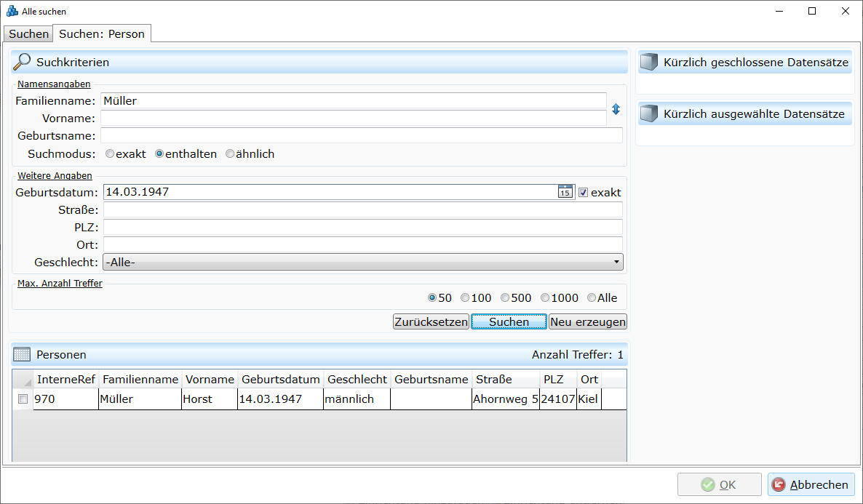The height and width of the screenshot is (504, 863).
Task: Click the Neu erzeugen button
Action: [587, 322]
